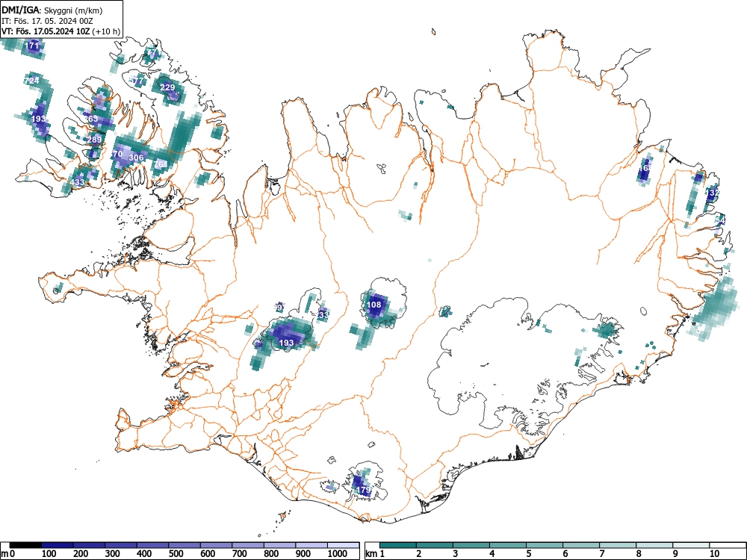Click the 761 visibility value label

click(161, 164)
